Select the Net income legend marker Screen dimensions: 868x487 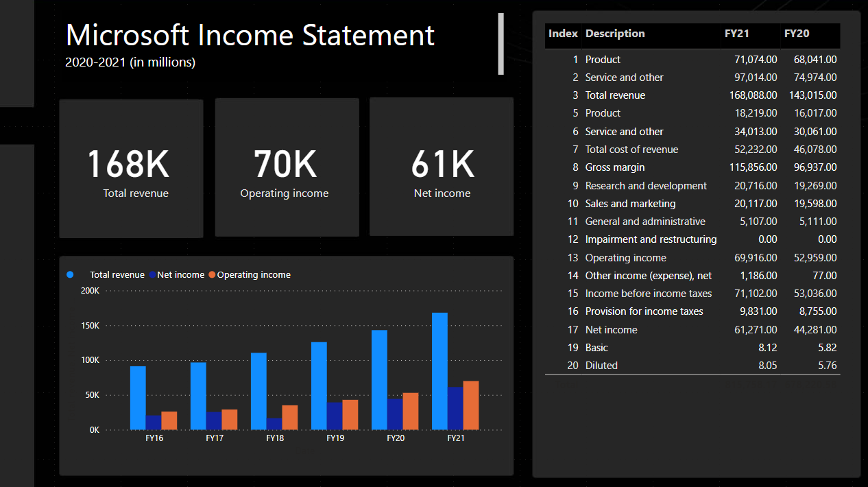pos(152,274)
